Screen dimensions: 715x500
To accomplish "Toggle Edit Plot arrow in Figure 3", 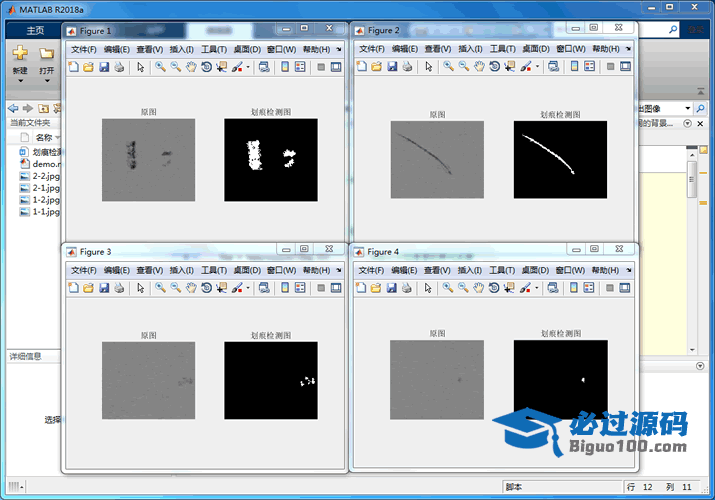I will [140, 288].
